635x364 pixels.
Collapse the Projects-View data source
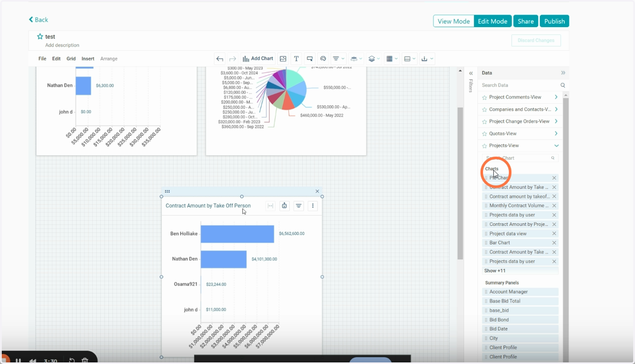coord(556,145)
